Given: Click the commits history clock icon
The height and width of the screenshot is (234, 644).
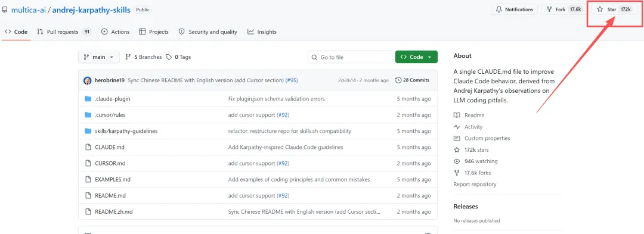Looking at the screenshot, I should (398, 80).
